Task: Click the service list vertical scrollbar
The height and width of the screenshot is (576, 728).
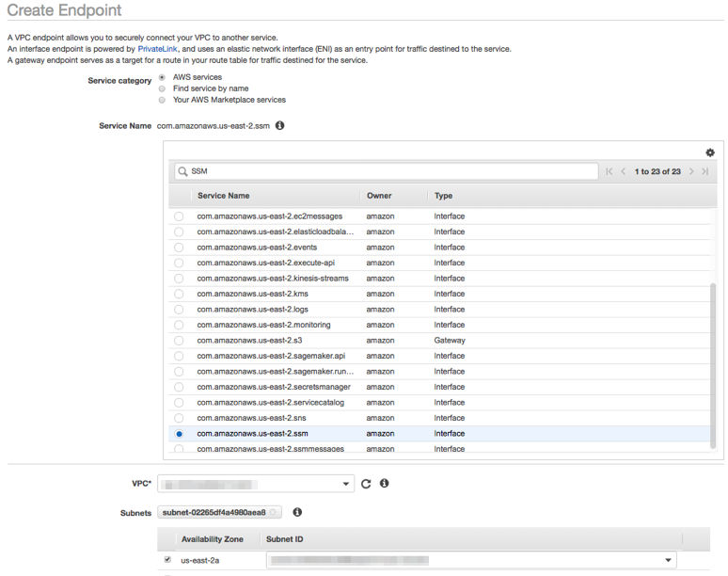Action: click(x=713, y=365)
